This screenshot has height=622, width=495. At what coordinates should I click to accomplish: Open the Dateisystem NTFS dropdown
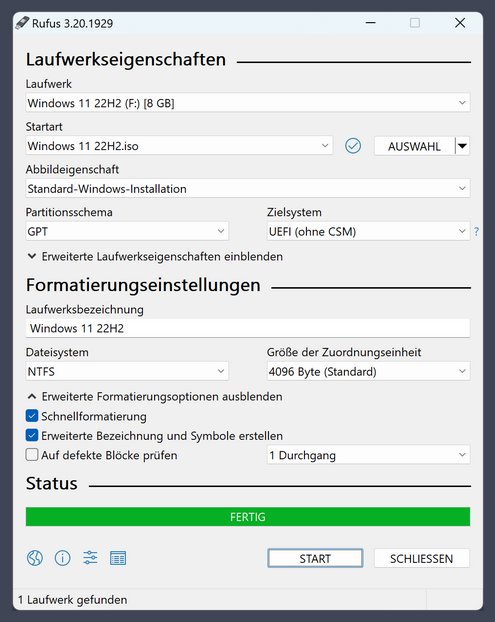coord(127,371)
